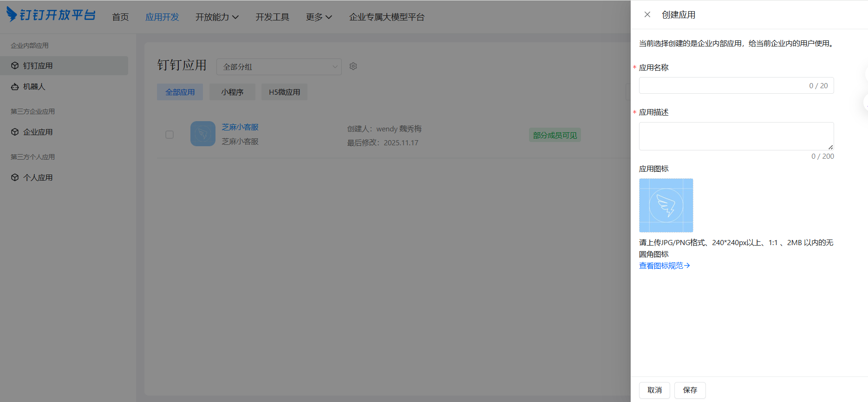Select 钉钉应用 in the sidebar
Viewport: 868px width, 402px height.
point(64,66)
